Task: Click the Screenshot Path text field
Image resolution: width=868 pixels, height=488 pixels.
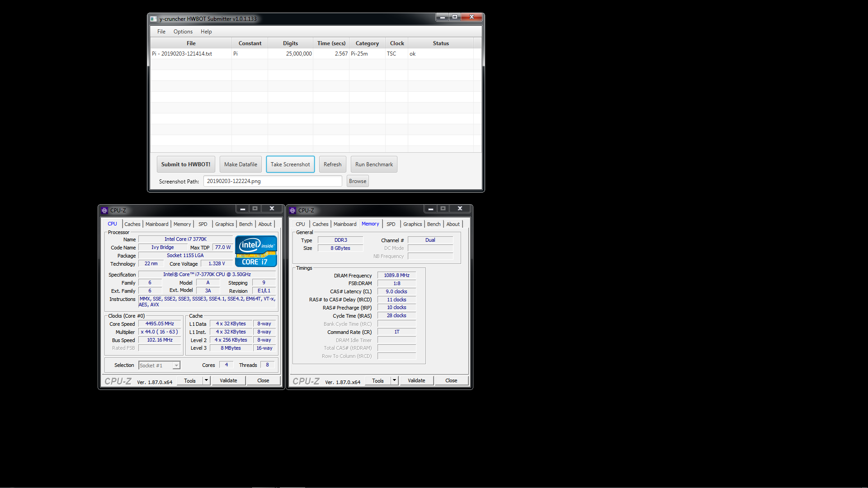Action: point(273,181)
